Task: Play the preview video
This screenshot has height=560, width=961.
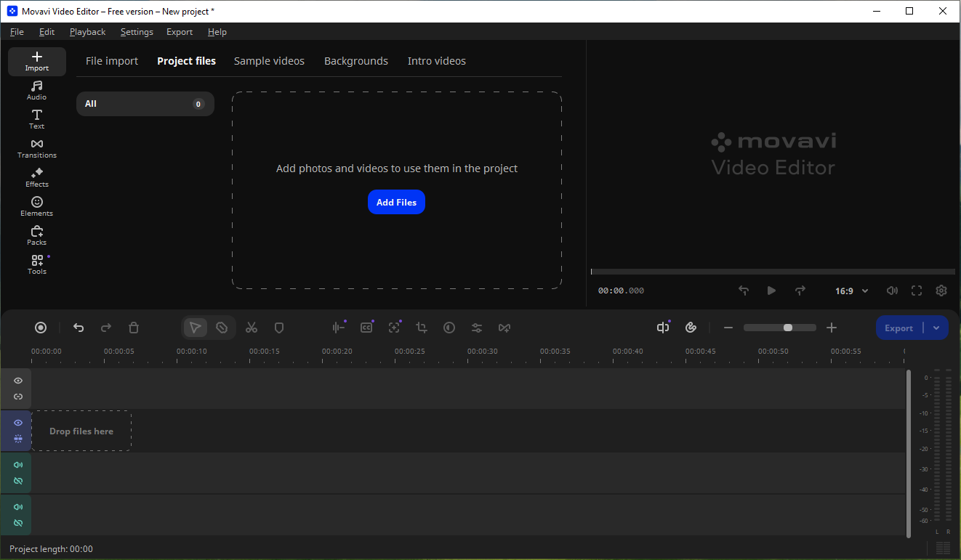Action: pyautogui.click(x=771, y=291)
